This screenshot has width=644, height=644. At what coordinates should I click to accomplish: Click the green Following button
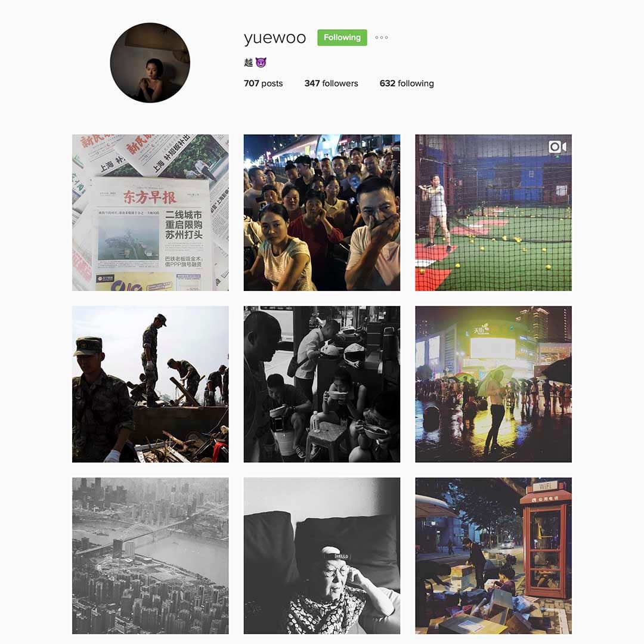point(342,38)
